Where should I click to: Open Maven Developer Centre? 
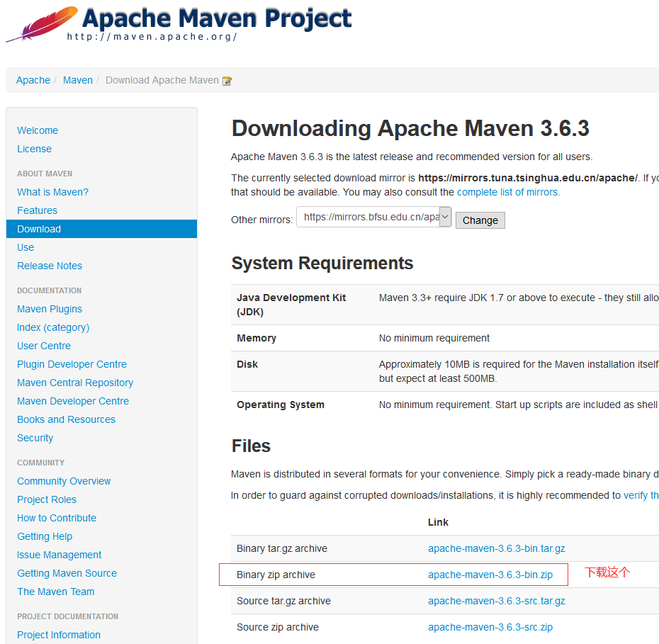tap(73, 401)
